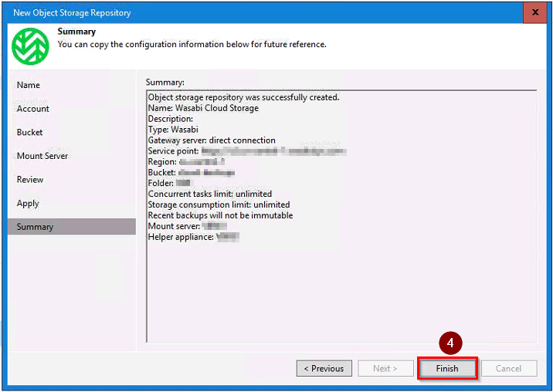
Task: Click the green Wasabi logo icon
Action: pyautogui.click(x=30, y=46)
